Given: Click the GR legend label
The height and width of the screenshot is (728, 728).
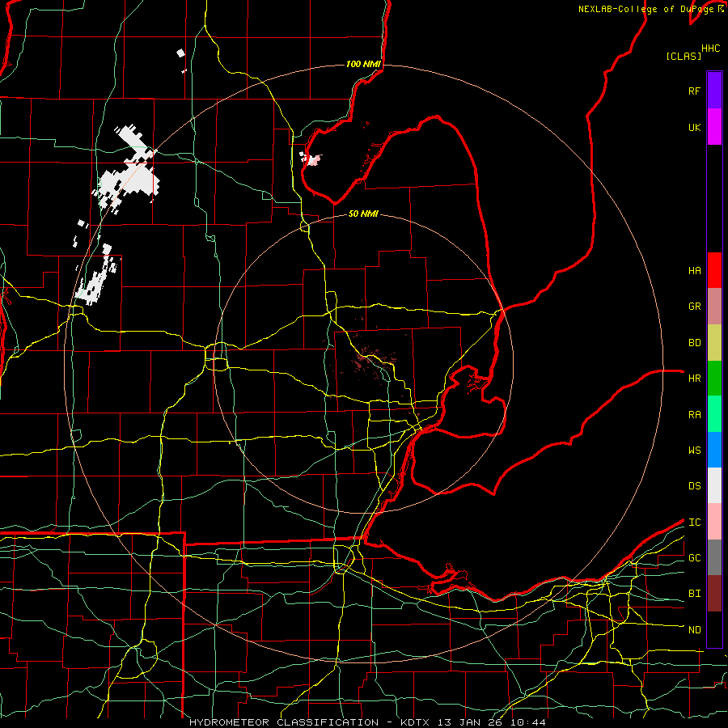Looking at the screenshot, I should click(695, 307).
